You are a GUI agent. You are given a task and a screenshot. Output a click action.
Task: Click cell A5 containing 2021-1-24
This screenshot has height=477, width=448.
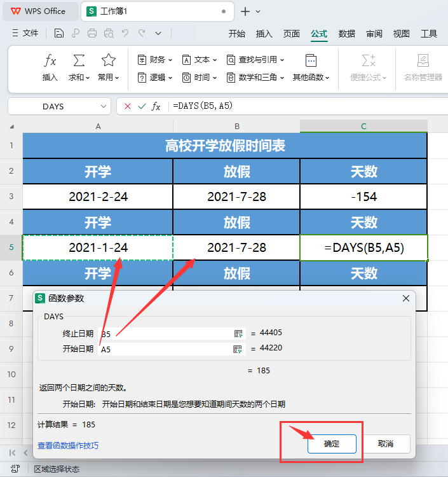[98, 247]
